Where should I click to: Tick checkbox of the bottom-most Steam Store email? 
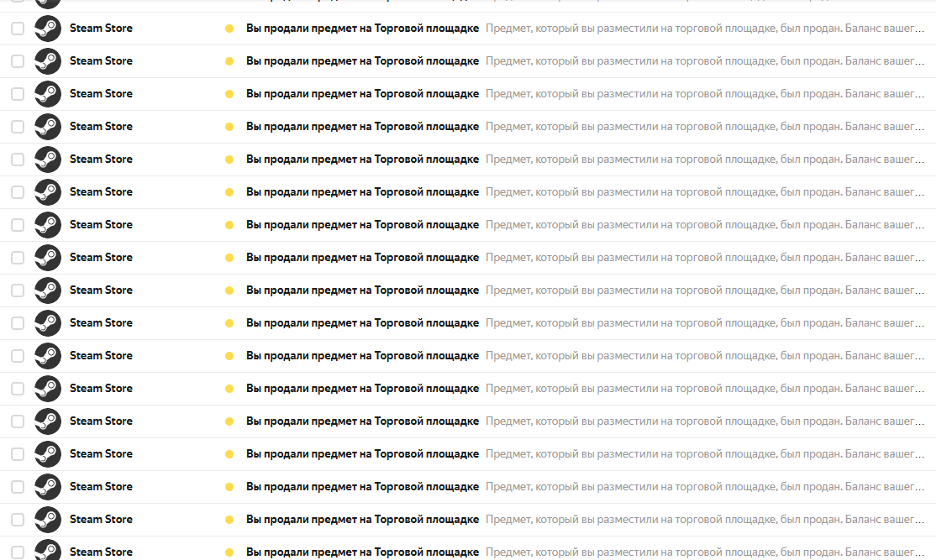(x=18, y=552)
